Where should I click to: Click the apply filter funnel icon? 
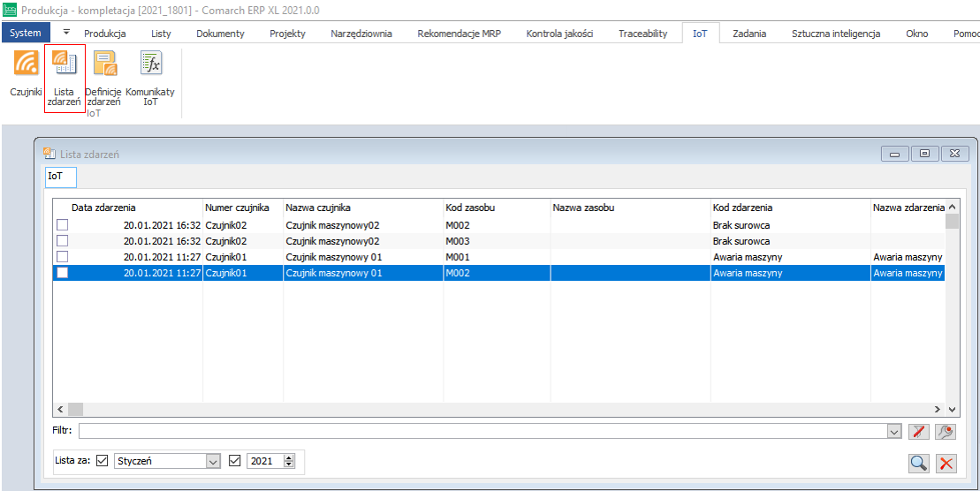[919, 431]
